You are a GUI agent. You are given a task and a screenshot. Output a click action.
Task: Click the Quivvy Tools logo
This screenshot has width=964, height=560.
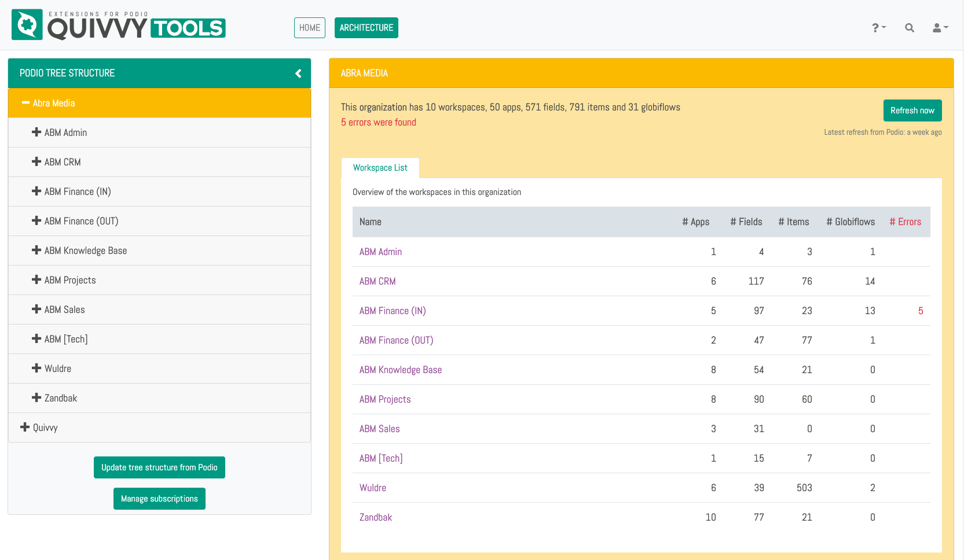pyautogui.click(x=119, y=25)
